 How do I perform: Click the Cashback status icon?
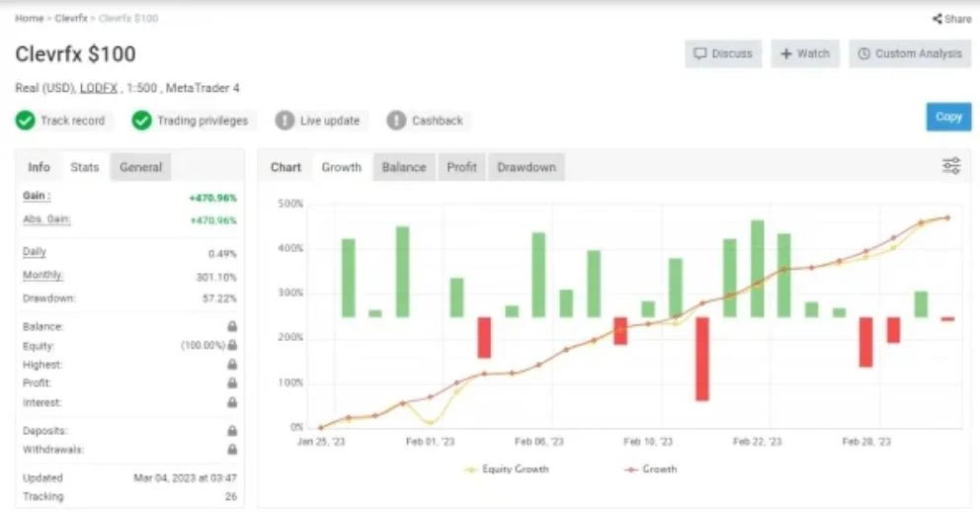(396, 120)
